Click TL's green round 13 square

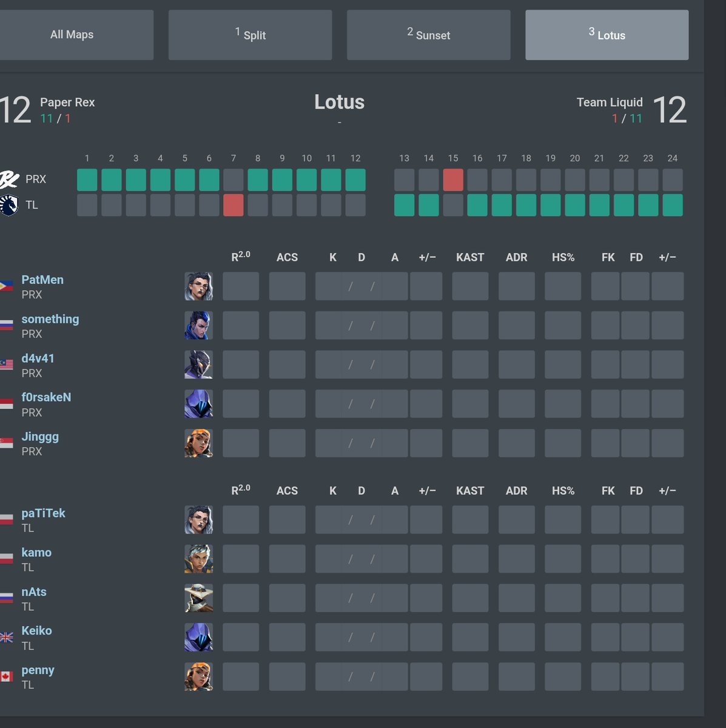pos(405,205)
